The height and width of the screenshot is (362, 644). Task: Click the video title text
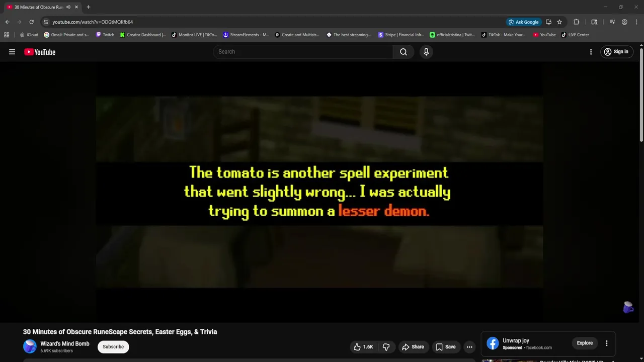tap(120, 332)
